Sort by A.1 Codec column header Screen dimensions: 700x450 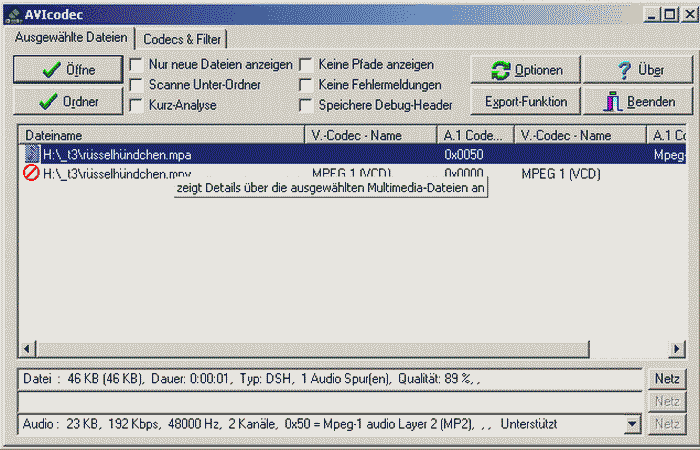474,135
